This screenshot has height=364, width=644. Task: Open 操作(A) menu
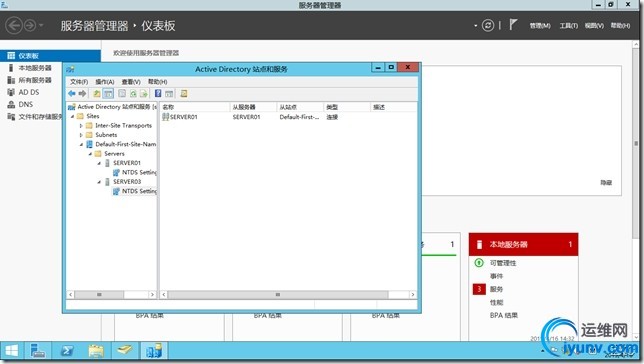[x=105, y=82]
